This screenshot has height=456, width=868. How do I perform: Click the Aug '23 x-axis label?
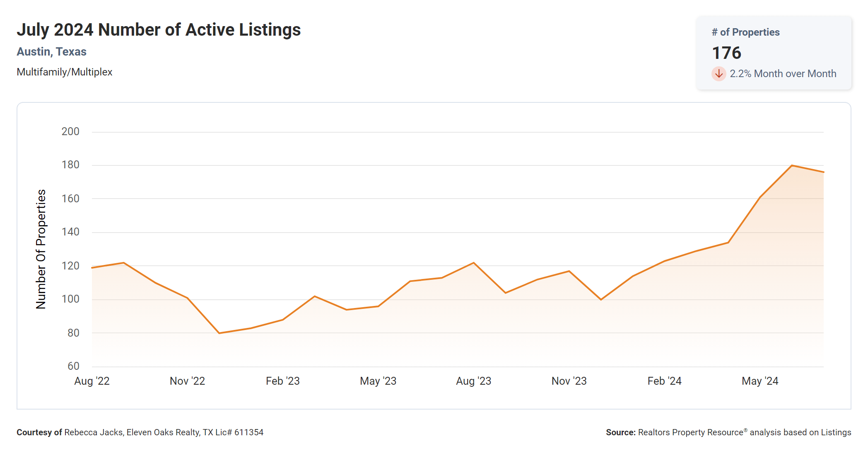pyautogui.click(x=473, y=381)
